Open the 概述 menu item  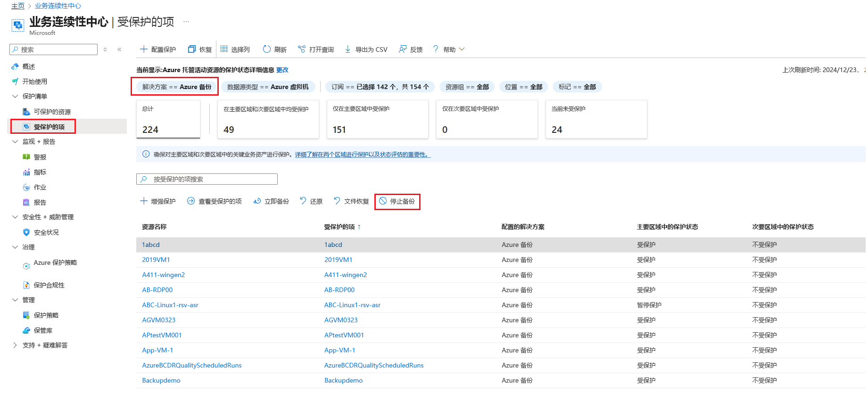click(x=29, y=66)
